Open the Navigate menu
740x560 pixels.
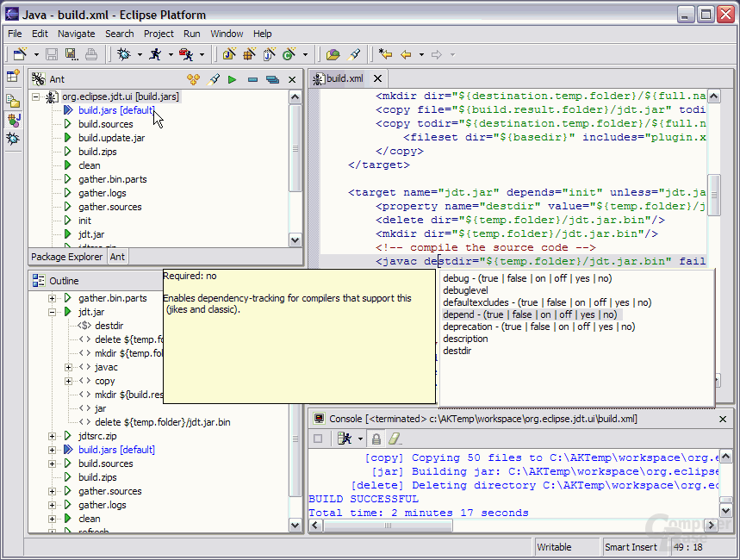tap(76, 34)
